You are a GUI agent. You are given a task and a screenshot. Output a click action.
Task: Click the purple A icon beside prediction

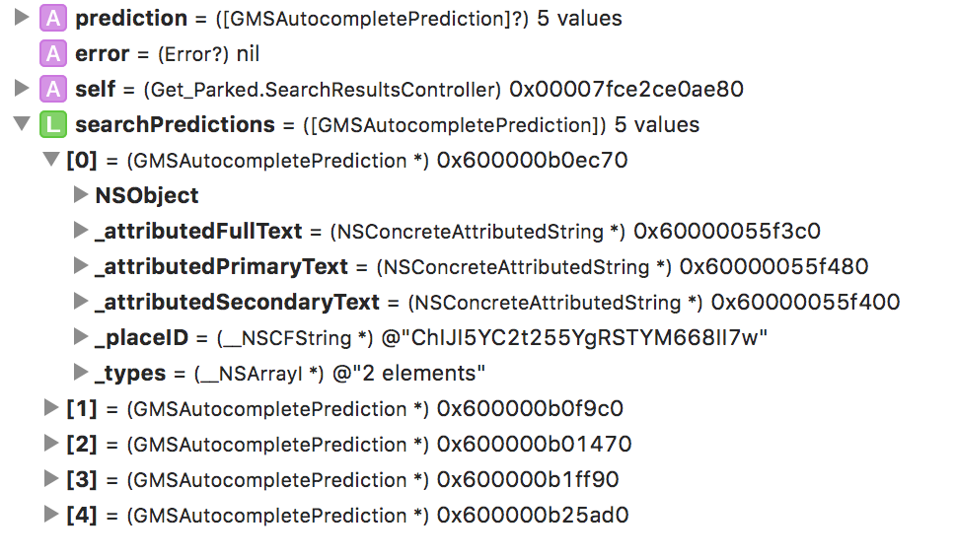(51, 18)
